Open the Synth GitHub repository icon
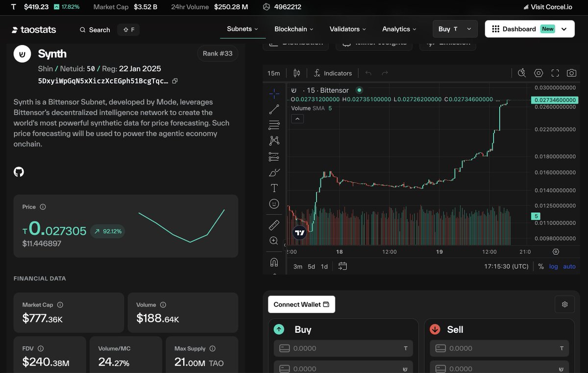The width and height of the screenshot is (588, 373). coord(19,172)
